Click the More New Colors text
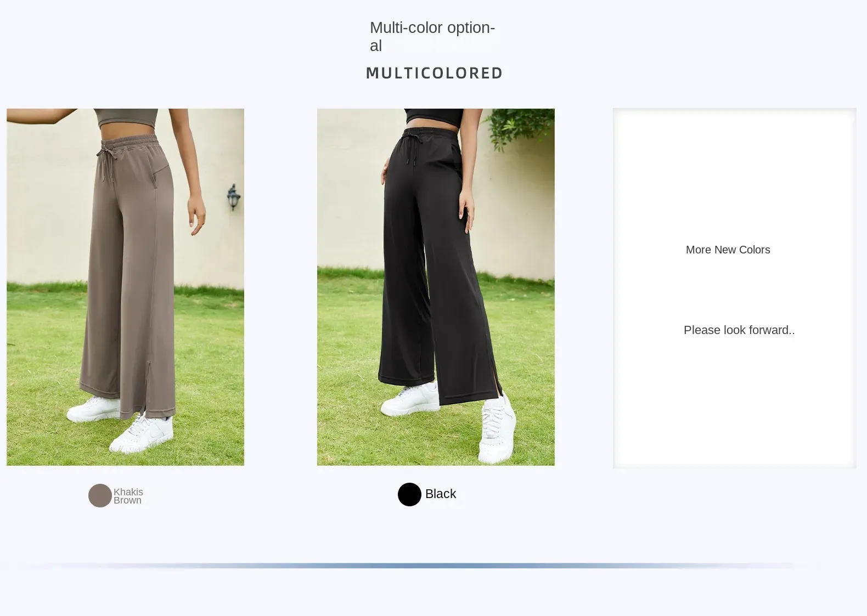This screenshot has height=616, width=867. pyautogui.click(x=728, y=250)
